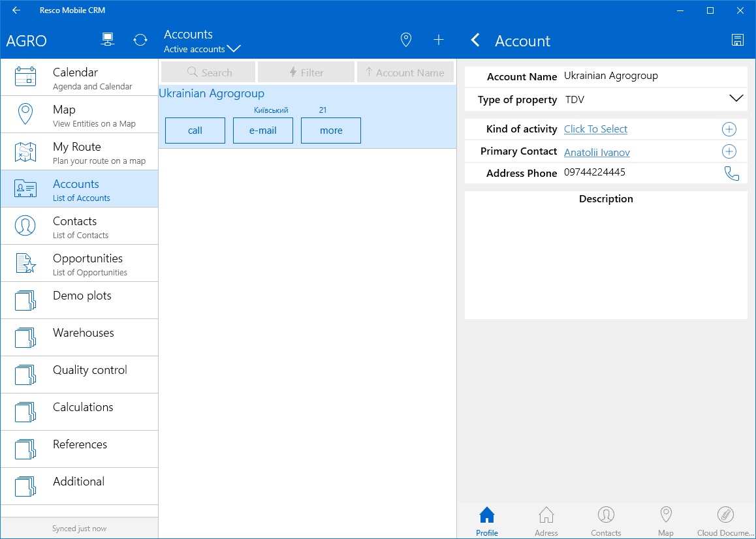Click the back arrow in the title bar
Viewport: 756px width, 539px height.
[x=16, y=10]
